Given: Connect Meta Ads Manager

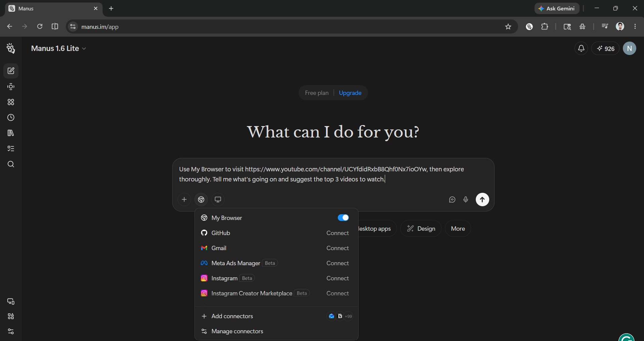Looking at the screenshot, I should pyautogui.click(x=337, y=263).
